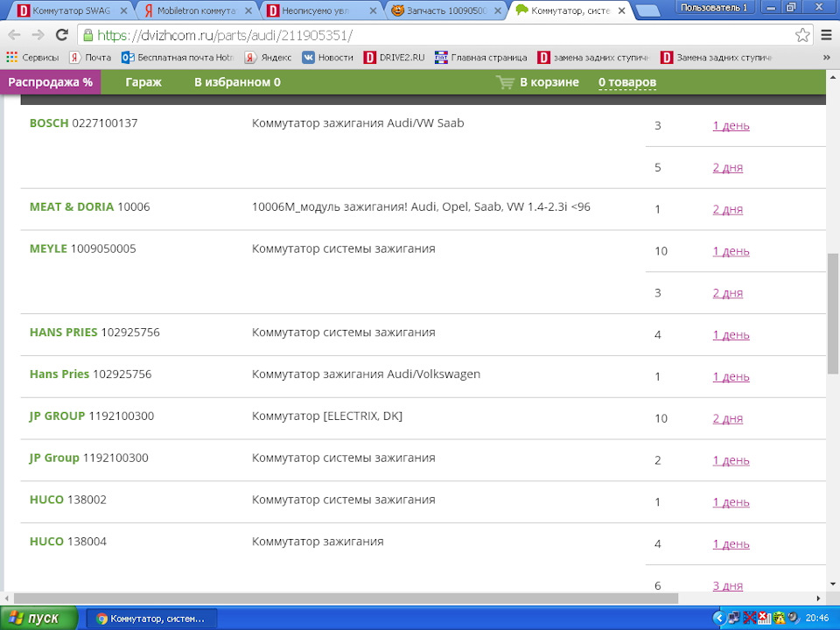Select Chrome Коммутатор taskbar button
The height and width of the screenshot is (630, 840).
[x=151, y=619]
